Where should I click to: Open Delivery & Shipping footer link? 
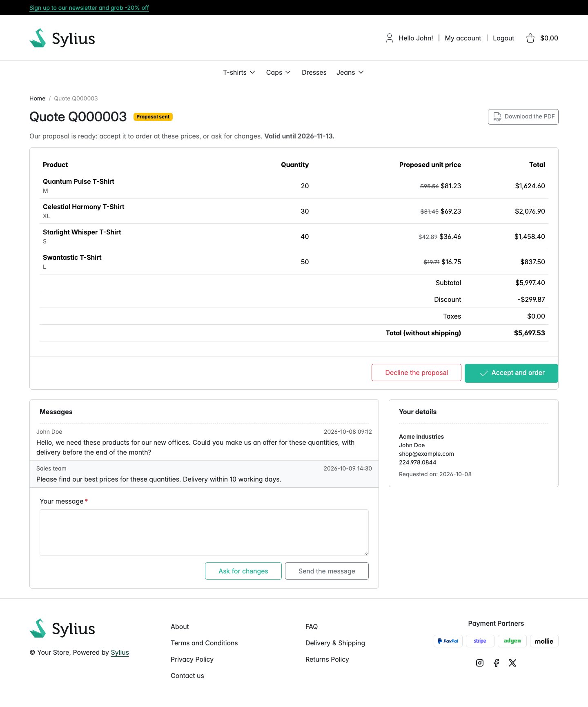click(335, 643)
